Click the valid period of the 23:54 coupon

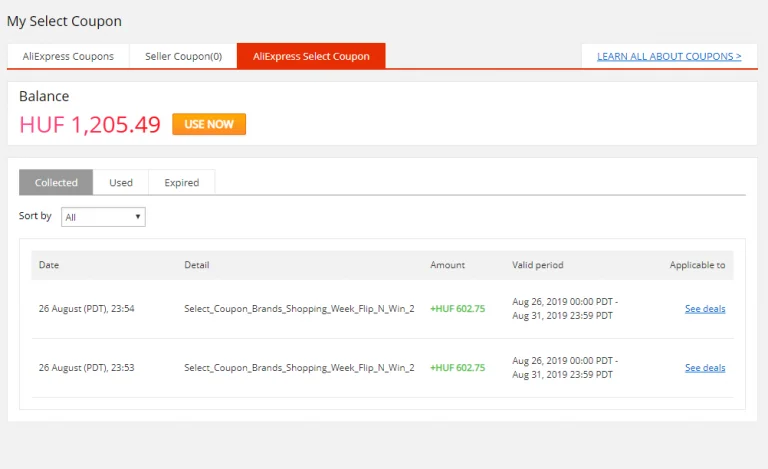pos(565,308)
